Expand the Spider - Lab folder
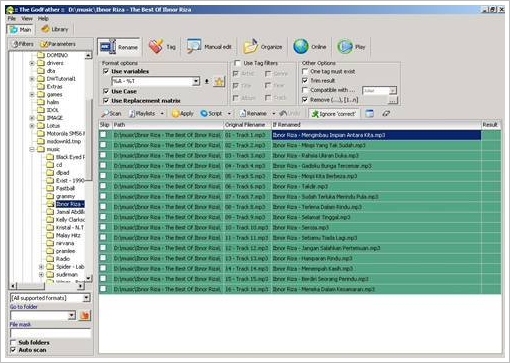This screenshot has width=510, height=363. pyautogui.click(x=41, y=267)
